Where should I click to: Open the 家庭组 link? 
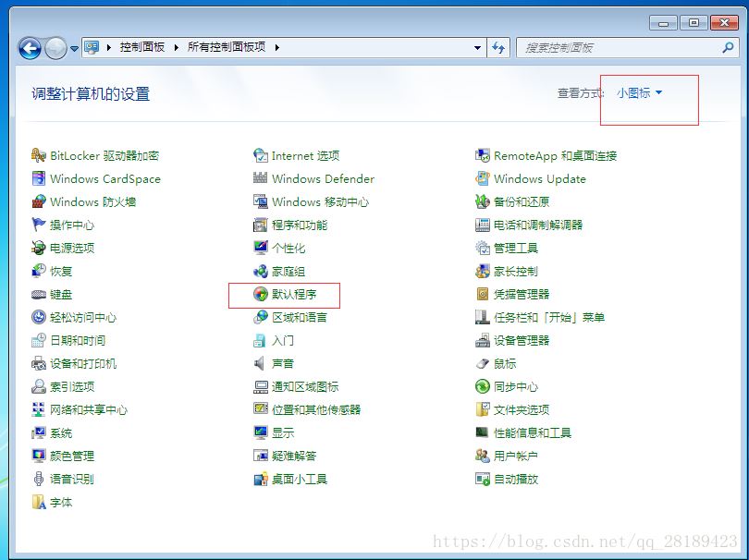point(288,271)
